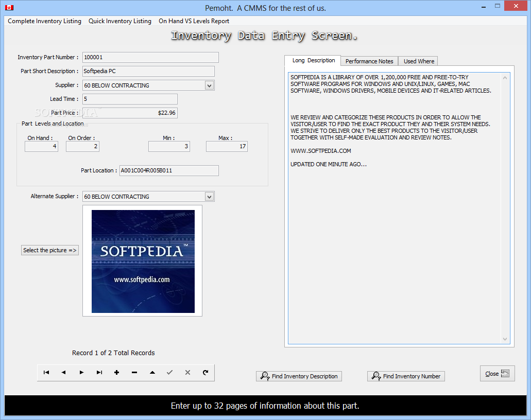
Task: Switch to Used Where tab
Action: [419, 61]
